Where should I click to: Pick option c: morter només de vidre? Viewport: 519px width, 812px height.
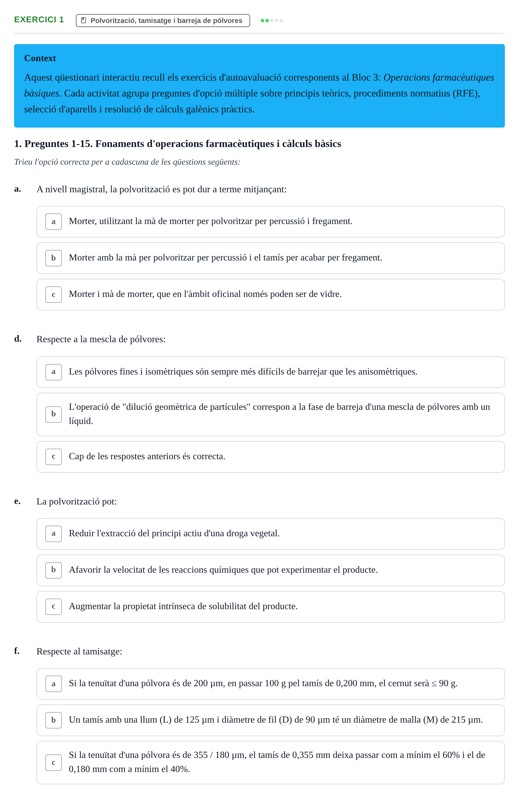[x=270, y=294]
